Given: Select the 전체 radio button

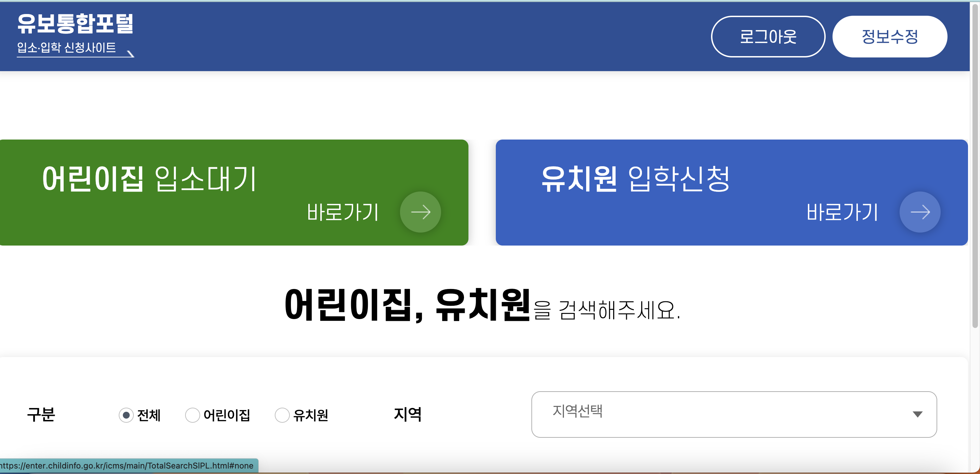Looking at the screenshot, I should tap(126, 415).
